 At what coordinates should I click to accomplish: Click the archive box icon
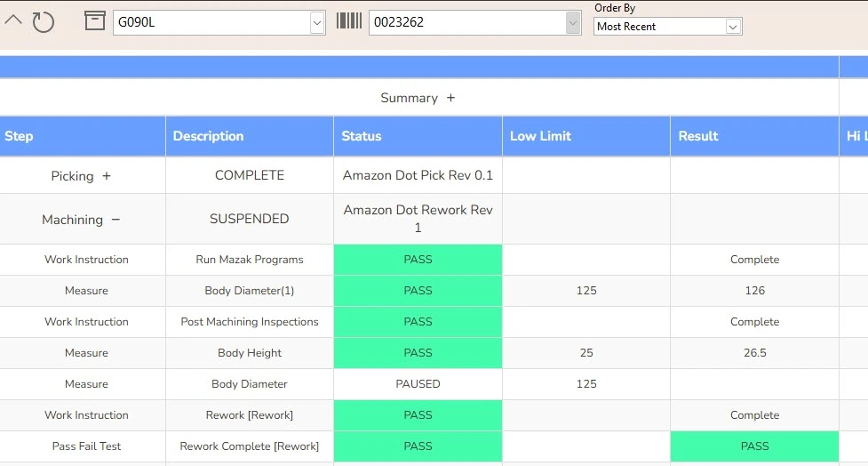point(95,20)
